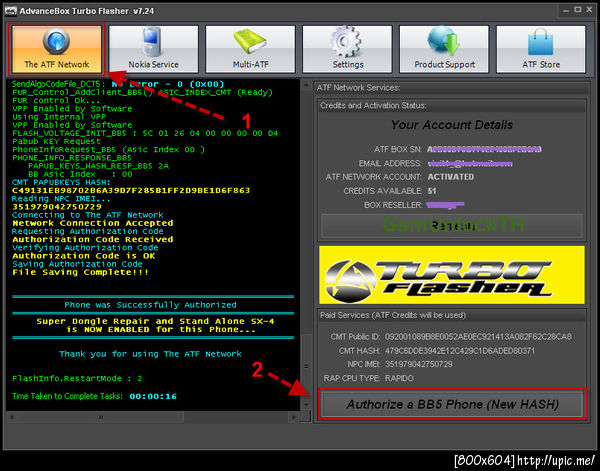Click the AdvanceBox title bar icon
This screenshot has height=471, width=600.
11,11
